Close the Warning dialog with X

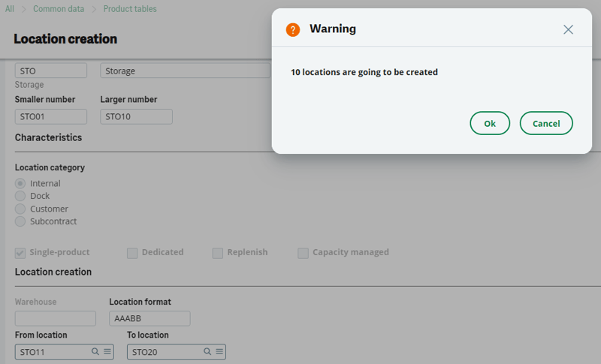pos(568,29)
